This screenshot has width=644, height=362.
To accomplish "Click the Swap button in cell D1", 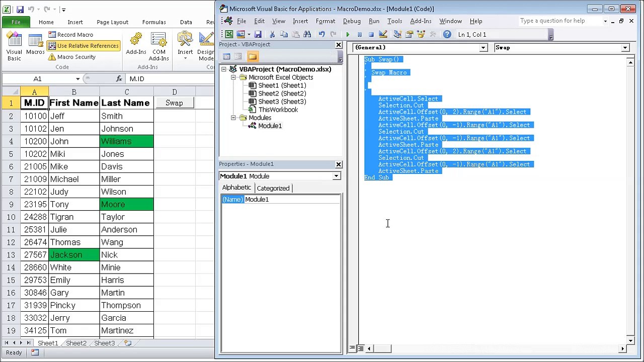I will point(174,103).
